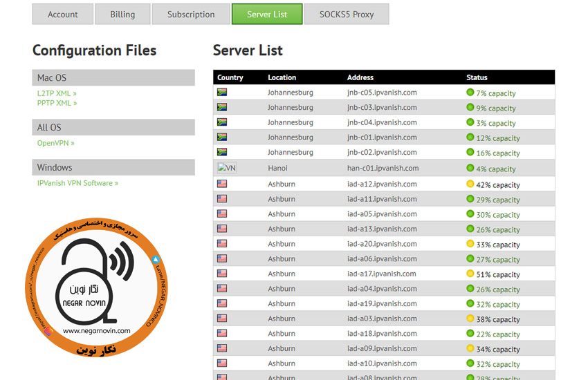
Task: Download the PPTP XML configuration
Action: 57,103
